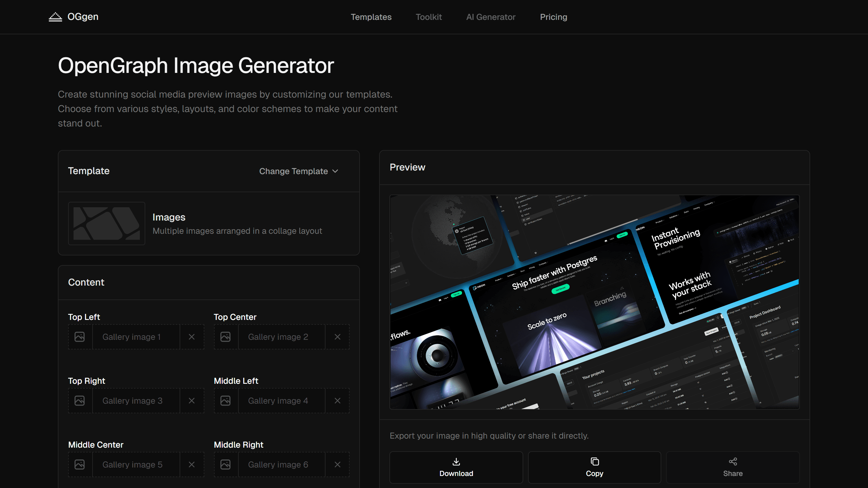Image resolution: width=868 pixels, height=488 pixels.
Task: Click the image icon beside Gallery image 2
Action: 225,336
